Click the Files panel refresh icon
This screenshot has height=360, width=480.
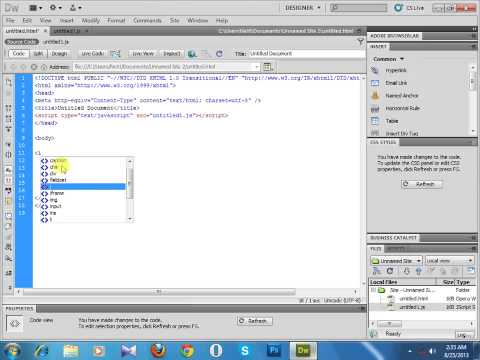pyautogui.click(x=390, y=271)
